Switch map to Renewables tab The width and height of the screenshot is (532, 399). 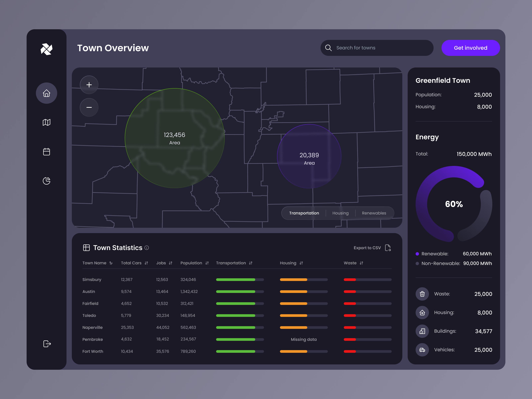point(374,213)
